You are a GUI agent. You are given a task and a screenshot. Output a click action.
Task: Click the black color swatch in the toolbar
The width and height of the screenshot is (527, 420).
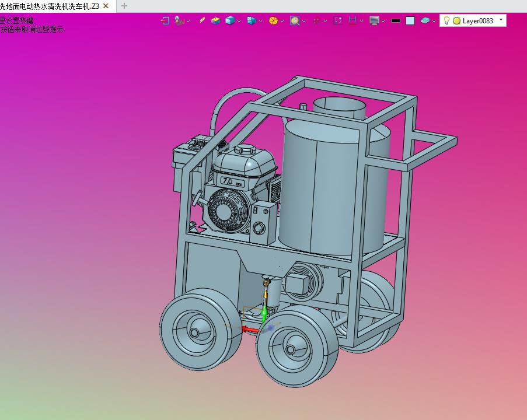click(396, 21)
